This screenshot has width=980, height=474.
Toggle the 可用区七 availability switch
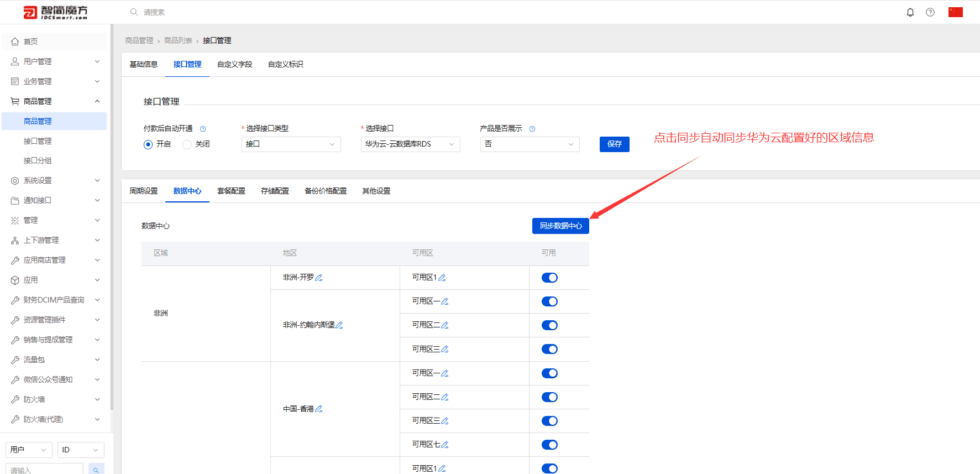coord(549,445)
